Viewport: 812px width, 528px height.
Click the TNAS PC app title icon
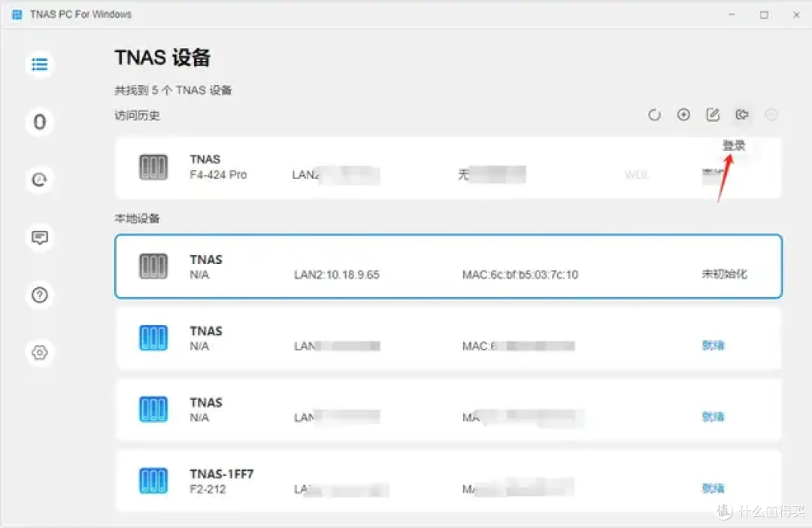(17, 14)
